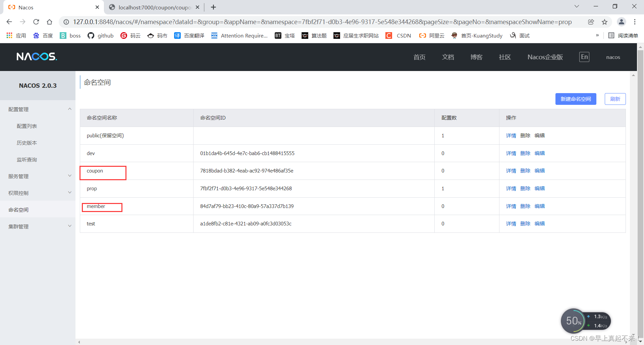644x345 pixels.
Task: Click 编辑 for the dev namespace
Action: click(540, 153)
